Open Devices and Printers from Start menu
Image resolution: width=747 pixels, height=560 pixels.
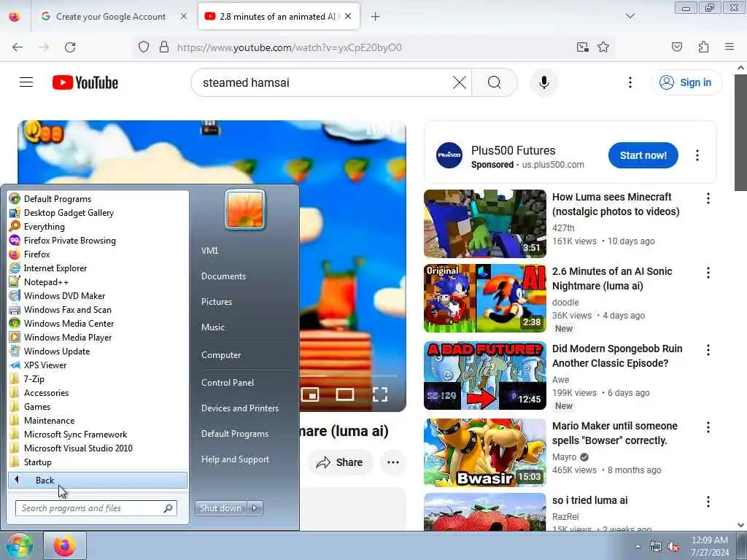(239, 408)
